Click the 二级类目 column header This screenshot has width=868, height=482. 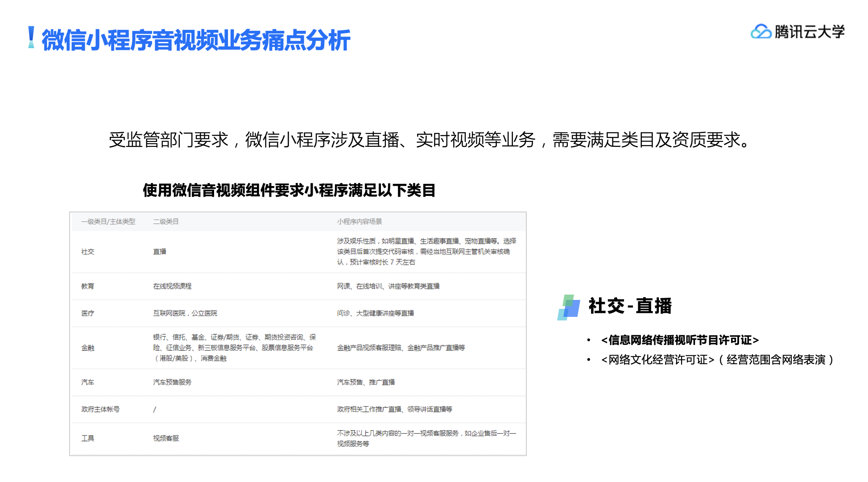[x=166, y=221]
